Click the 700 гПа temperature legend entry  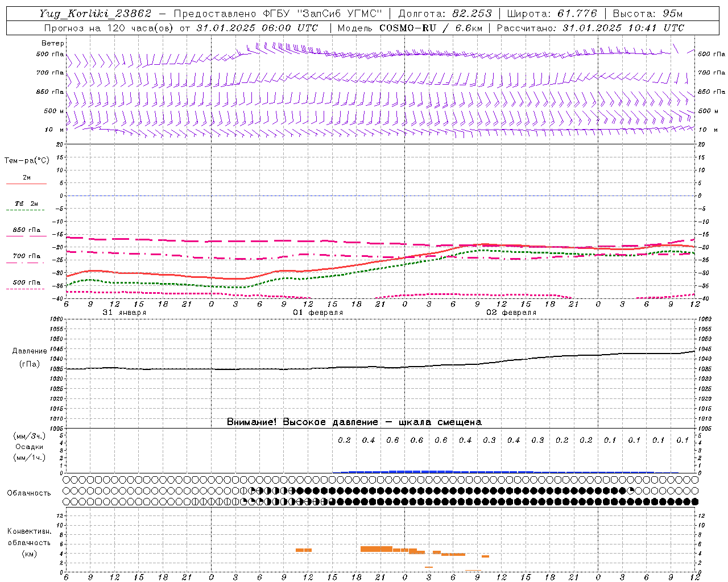(26, 256)
